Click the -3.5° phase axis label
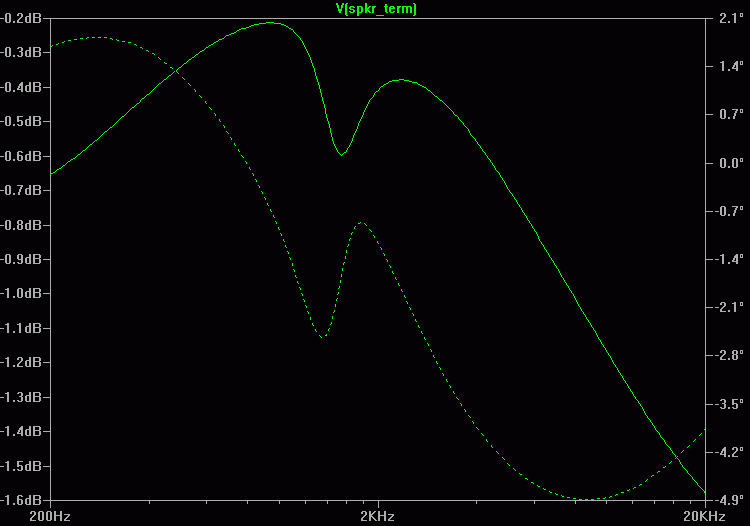 (729, 404)
